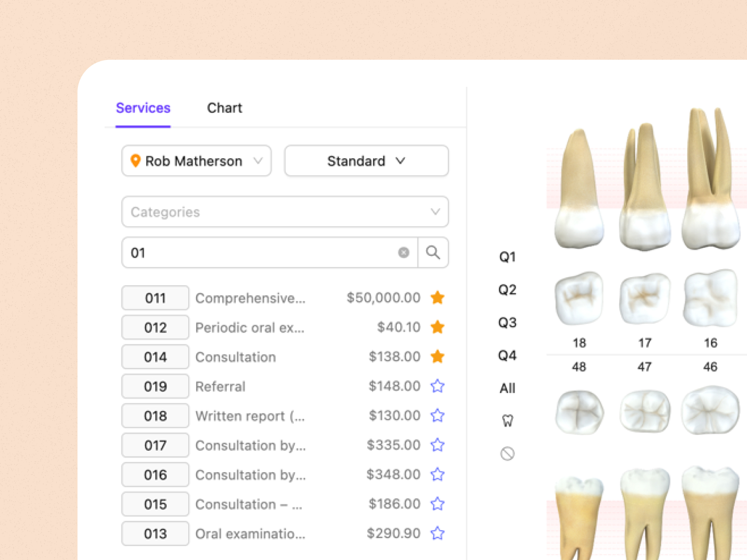Favorite the 019 Referral service
The width and height of the screenshot is (747, 560).
[437, 386]
